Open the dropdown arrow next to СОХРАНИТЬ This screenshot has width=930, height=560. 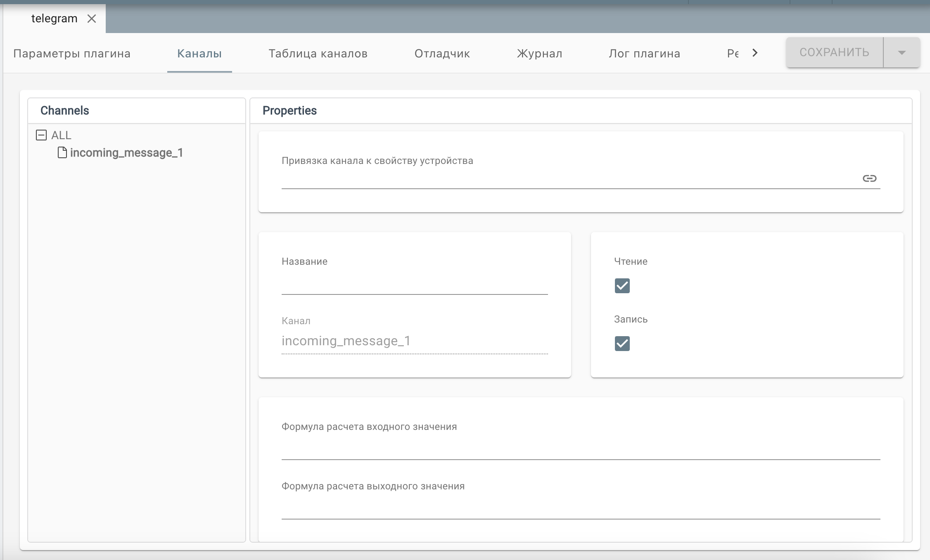(x=902, y=52)
